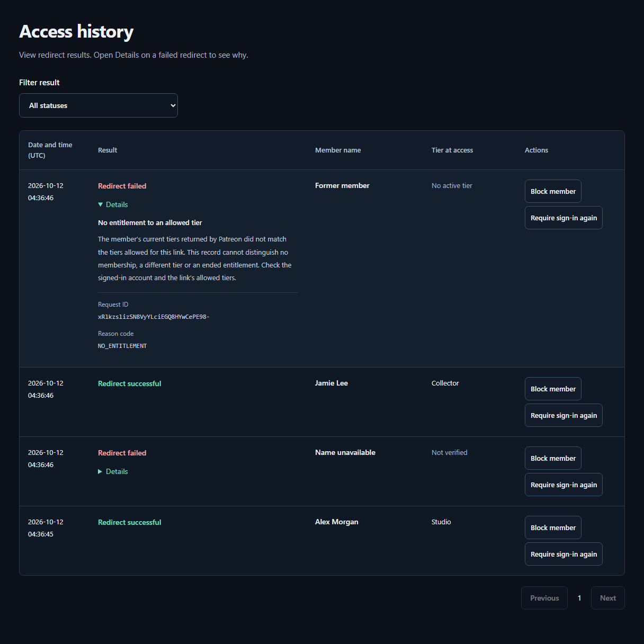Click the Filter result label

click(39, 82)
